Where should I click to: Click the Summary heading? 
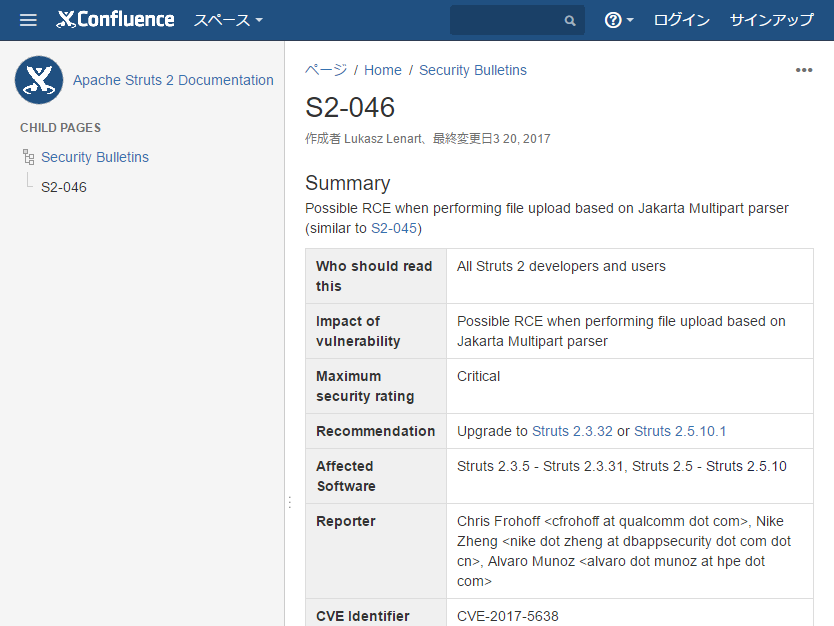coord(348,183)
